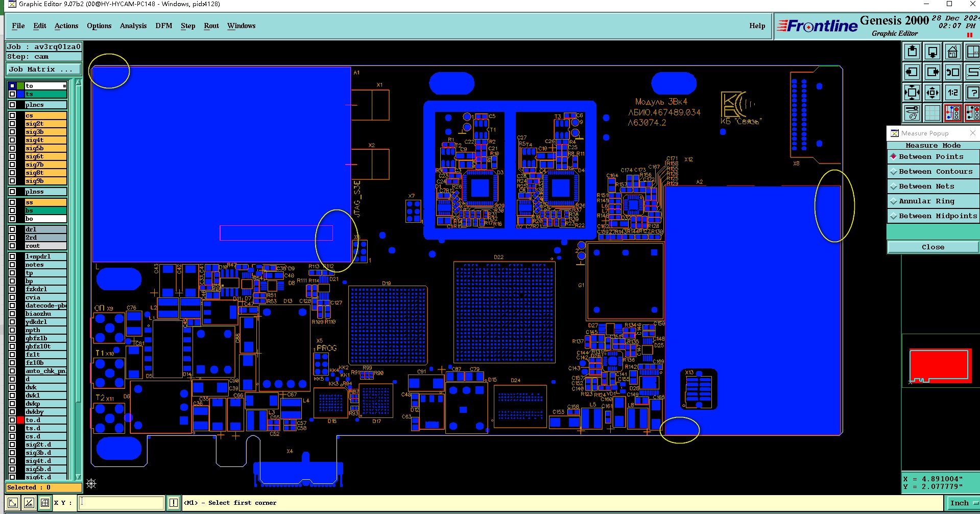
Task: Open the grid display icon
Action: coord(932,113)
